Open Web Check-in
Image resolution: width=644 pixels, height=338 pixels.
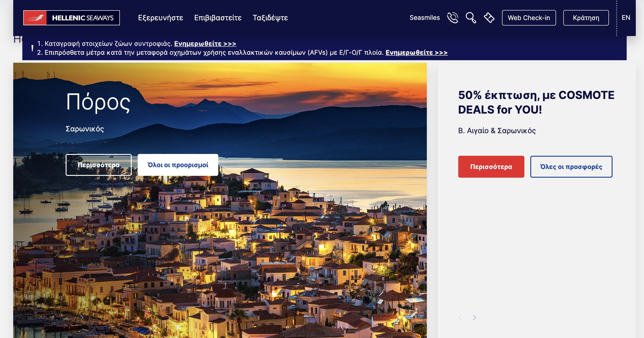529,18
